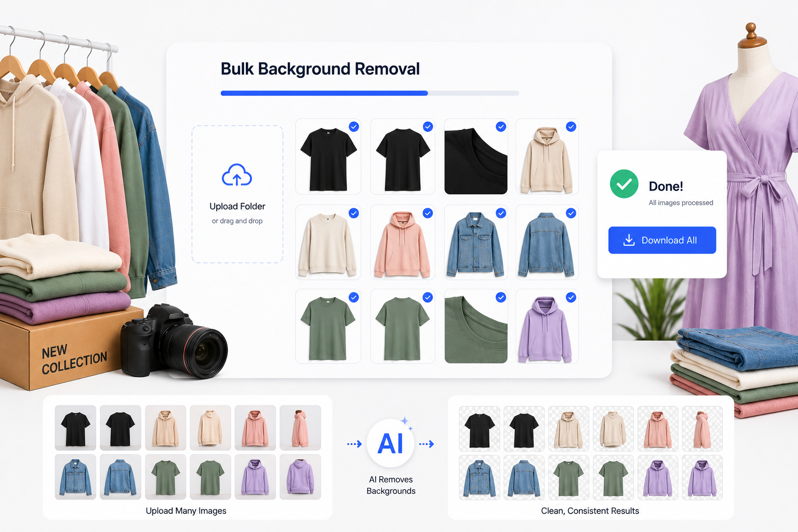Click the "Clean, Consistent Results" caption
This screenshot has width=798, height=532.
(x=590, y=511)
